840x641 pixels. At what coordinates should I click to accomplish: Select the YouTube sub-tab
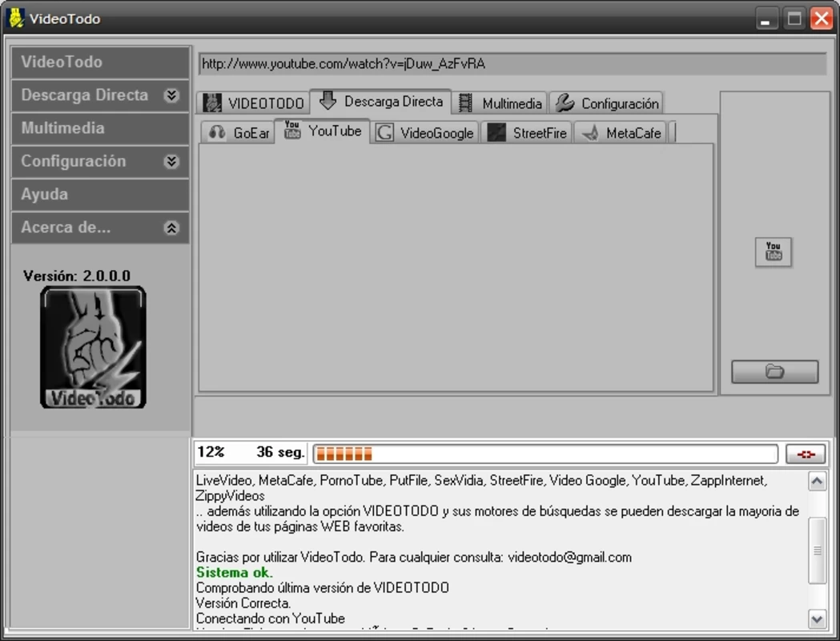tap(323, 131)
